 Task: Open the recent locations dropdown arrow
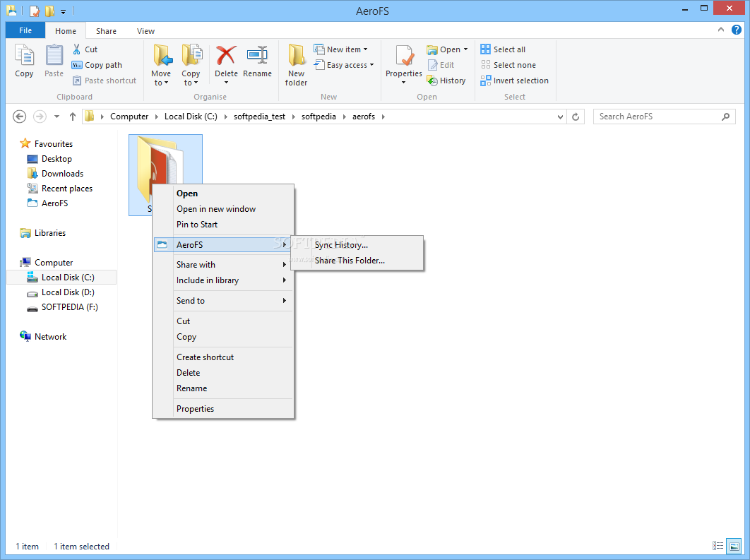coord(57,117)
